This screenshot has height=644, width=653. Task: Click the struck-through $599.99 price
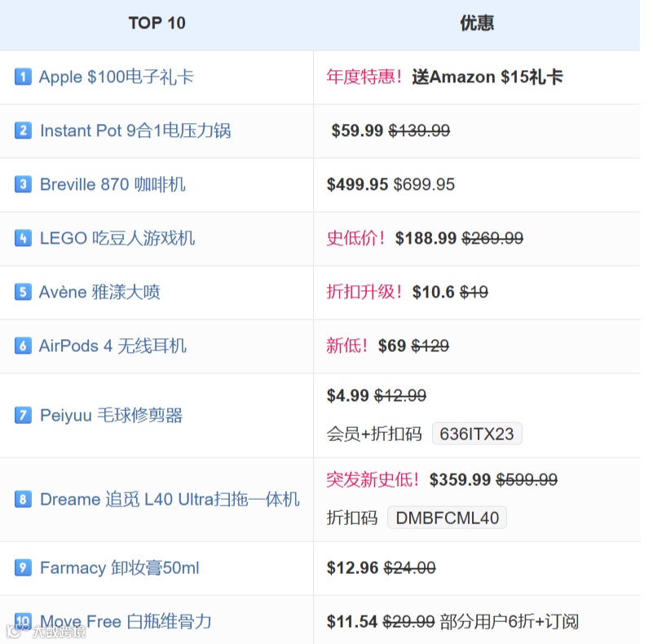click(x=527, y=479)
